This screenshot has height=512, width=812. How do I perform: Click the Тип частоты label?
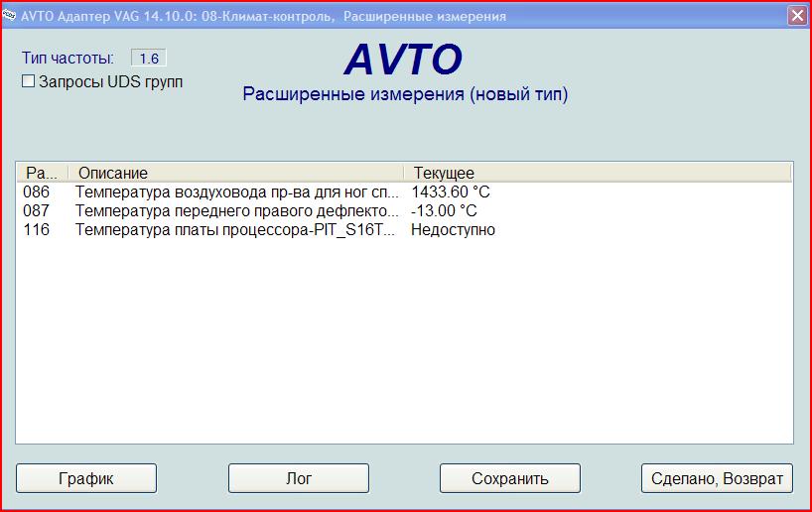[68, 58]
